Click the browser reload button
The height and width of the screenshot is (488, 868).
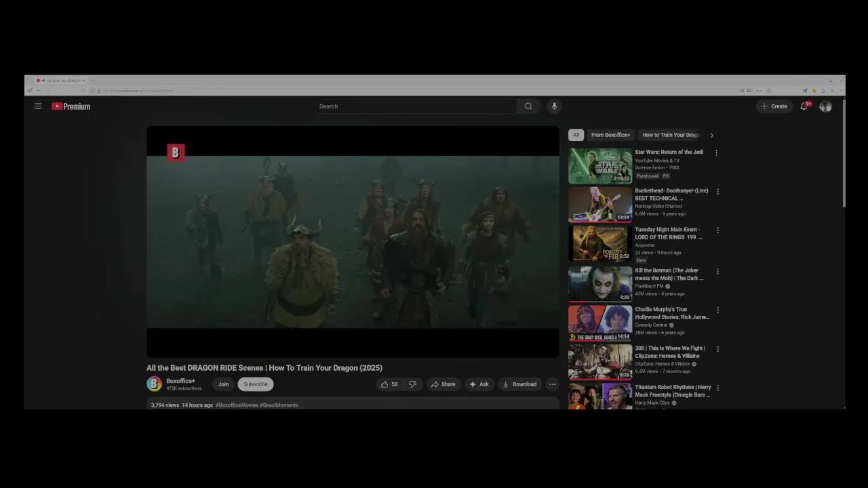pos(83,91)
